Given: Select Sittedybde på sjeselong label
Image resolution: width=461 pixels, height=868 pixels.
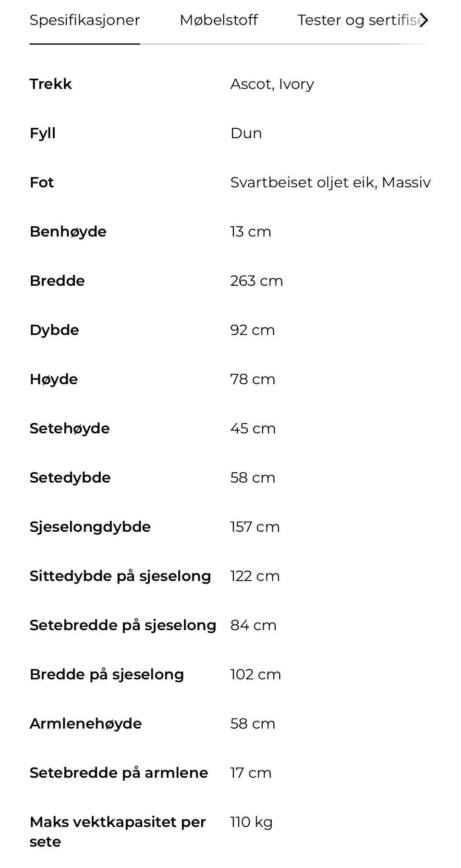Looking at the screenshot, I should (x=120, y=575).
